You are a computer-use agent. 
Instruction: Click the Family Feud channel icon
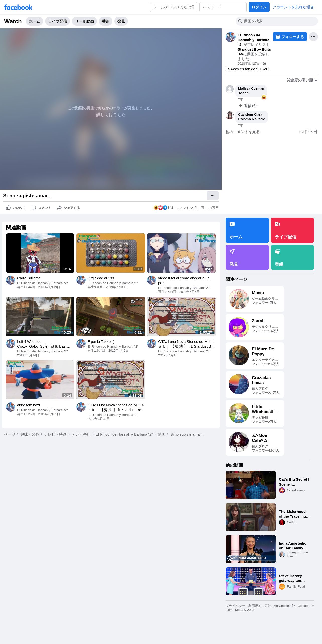tap(282, 586)
